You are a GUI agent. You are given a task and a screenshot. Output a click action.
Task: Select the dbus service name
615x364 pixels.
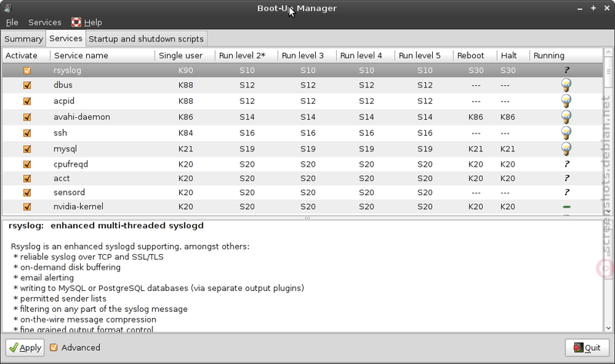(x=63, y=85)
